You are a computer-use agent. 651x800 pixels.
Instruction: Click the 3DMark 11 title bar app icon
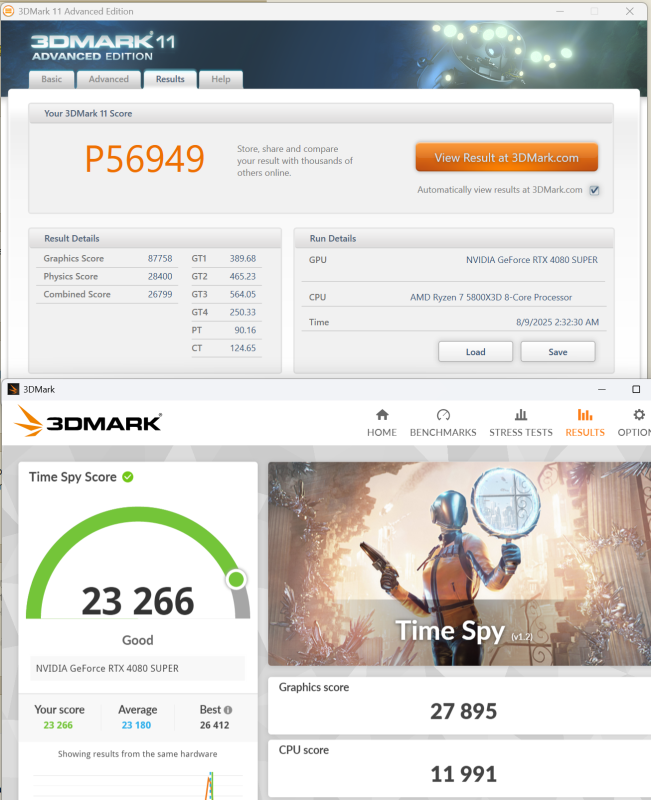coord(9,11)
